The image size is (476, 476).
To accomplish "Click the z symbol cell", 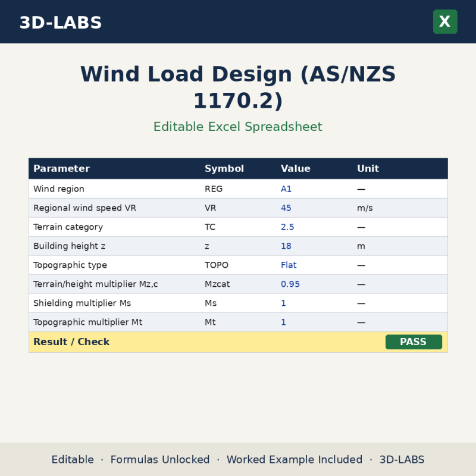I will [206, 246].
